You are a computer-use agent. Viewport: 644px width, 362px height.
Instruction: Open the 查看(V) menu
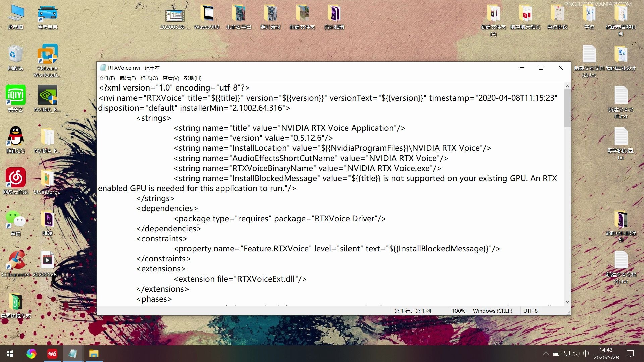171,78
